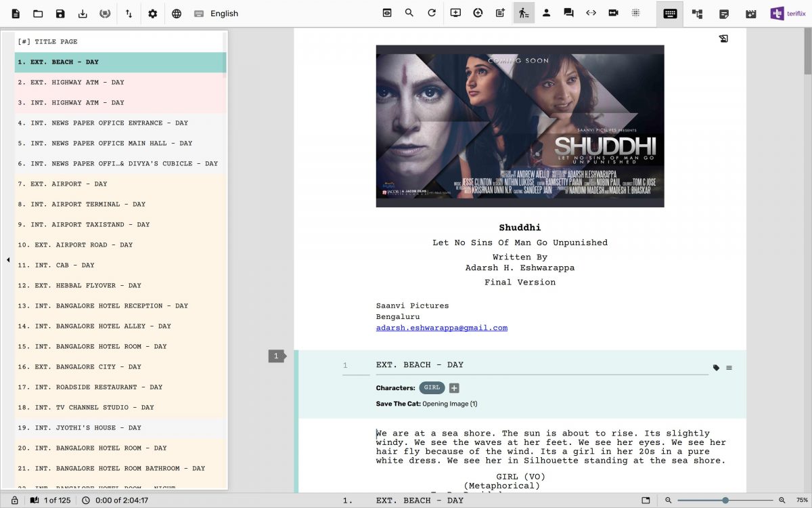Save the screenplay
The height and width of the screenshot is (508, 812).
59,14
